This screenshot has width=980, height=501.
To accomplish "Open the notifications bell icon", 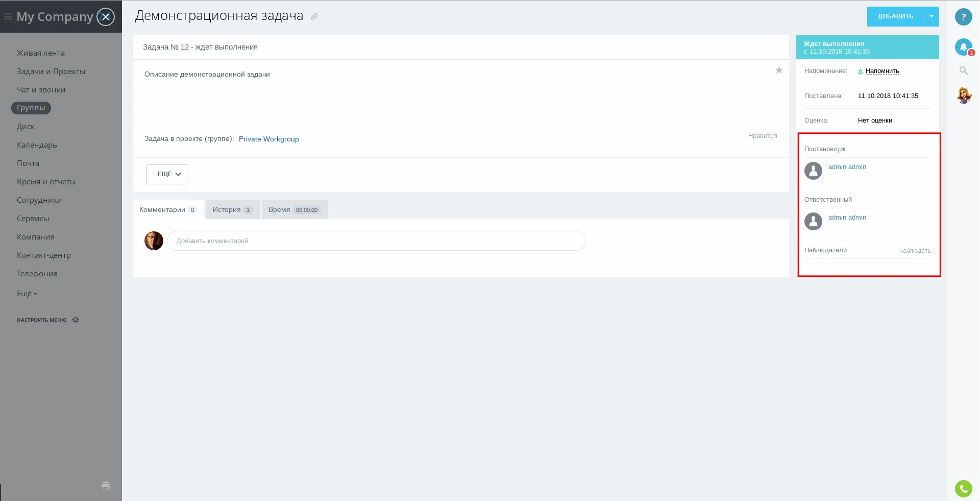I will click(963, 47).
